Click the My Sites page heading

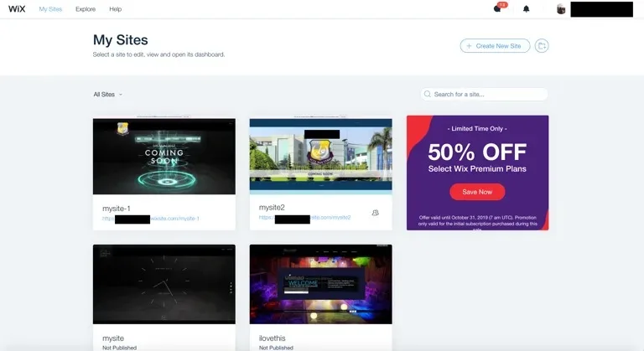(x=121, y=40)
